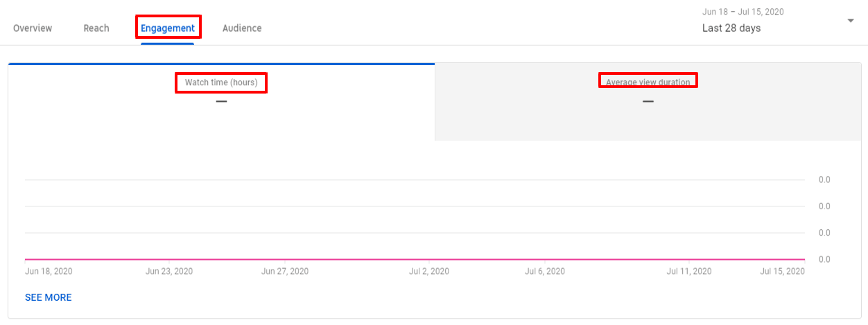The height and width of the screenshot is (325, 868).
Task: Click the dash value under Average view duration
Action: point(648,101)
